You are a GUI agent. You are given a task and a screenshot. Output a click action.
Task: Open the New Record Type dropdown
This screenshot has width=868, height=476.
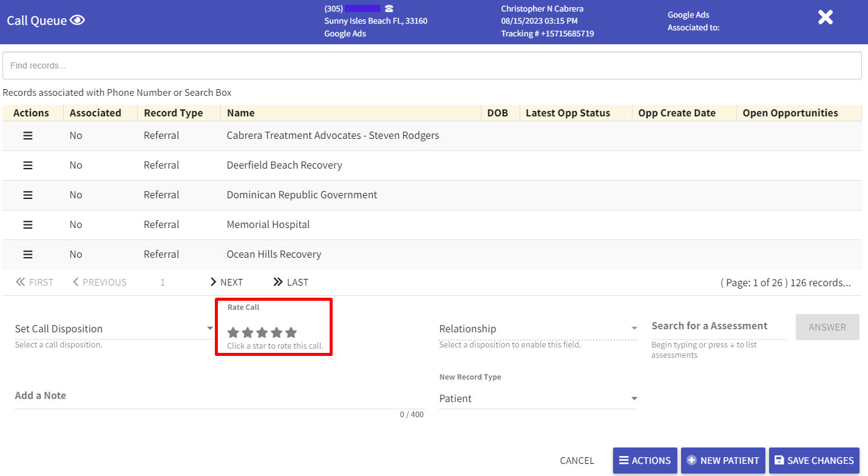[538, 398]
